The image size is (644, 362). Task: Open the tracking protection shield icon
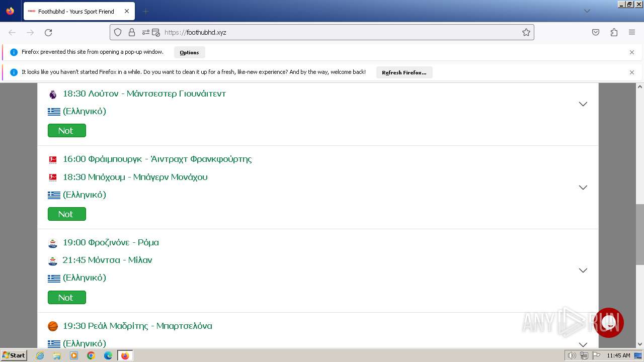[x=118, y=32]
